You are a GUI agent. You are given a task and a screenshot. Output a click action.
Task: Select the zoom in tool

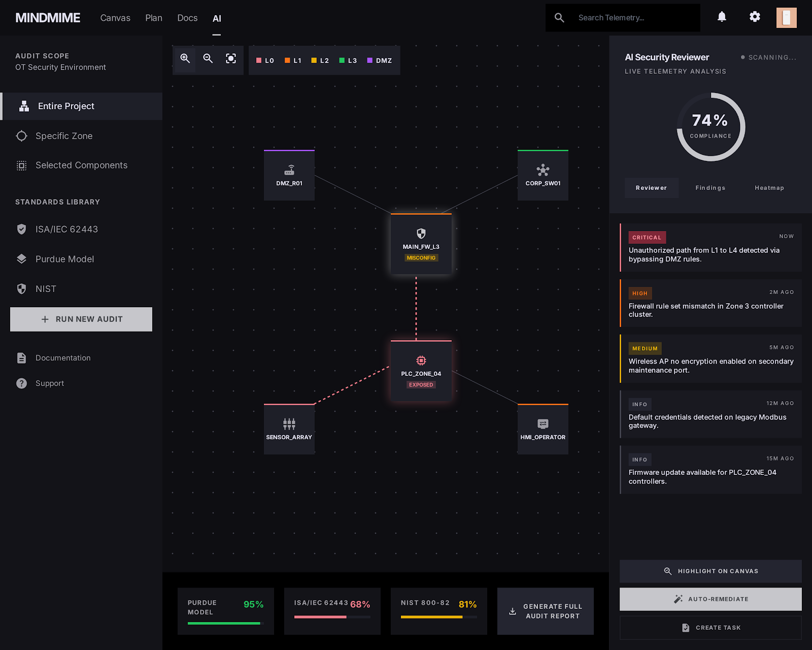[x=184, y=59]
